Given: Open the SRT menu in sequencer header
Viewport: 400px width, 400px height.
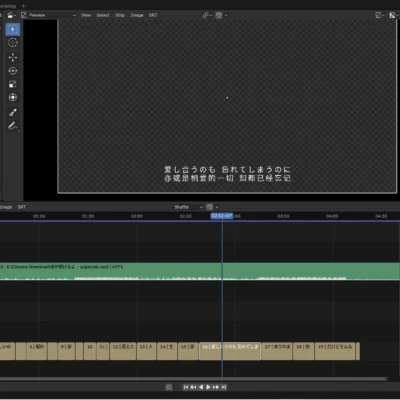Looking at the screenshot, I should (x=22, y=207).
